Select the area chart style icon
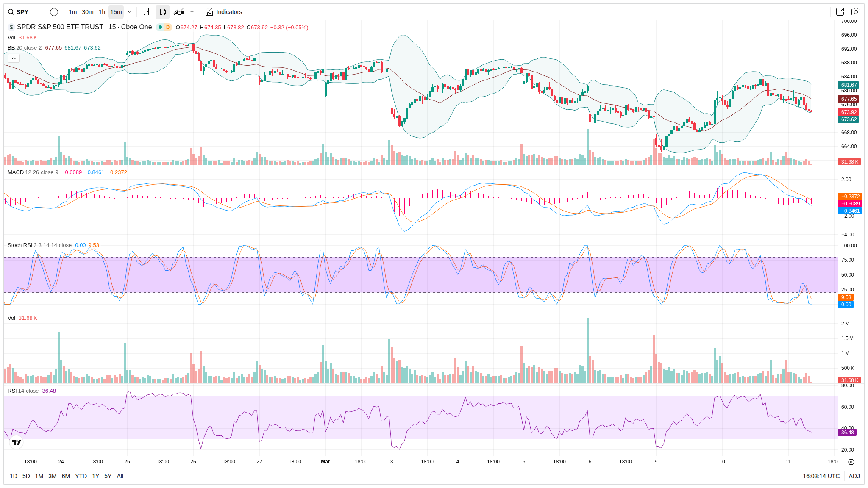Viewport: 868px width, 488px height. [179, 12]
